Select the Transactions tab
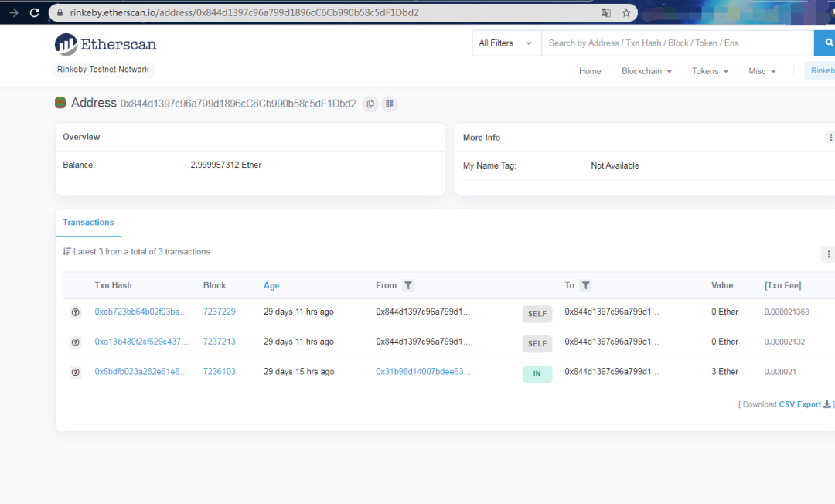Viewport: 835px width, 504px height. click(88, 223)
